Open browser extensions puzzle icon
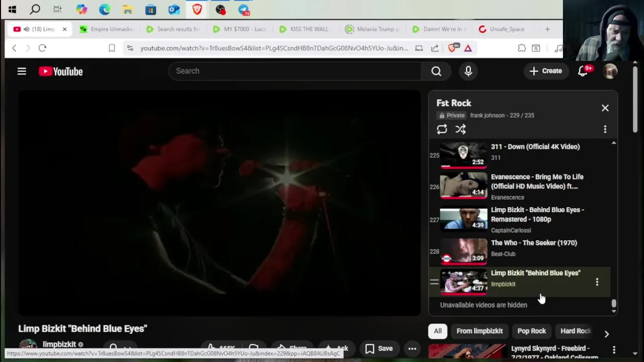Screen dimensions: 644x362 tap(522, 48)
